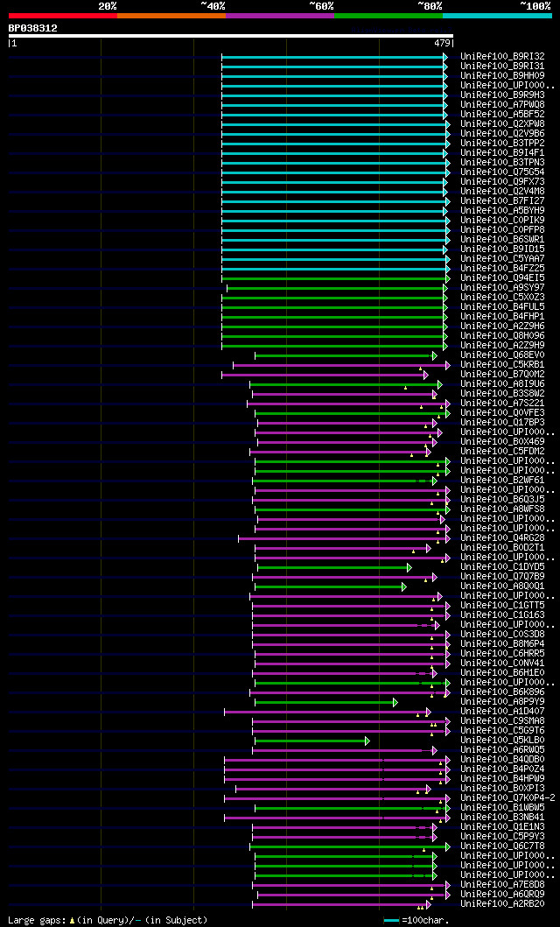Select the UniRef100_B6SWR1 label
The image size is (560, 927).
pyautogui.click(x=503, y=239)
